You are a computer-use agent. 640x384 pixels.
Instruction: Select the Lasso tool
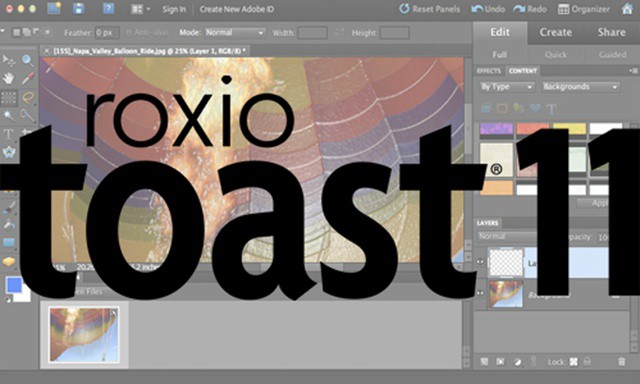(28, 98)
